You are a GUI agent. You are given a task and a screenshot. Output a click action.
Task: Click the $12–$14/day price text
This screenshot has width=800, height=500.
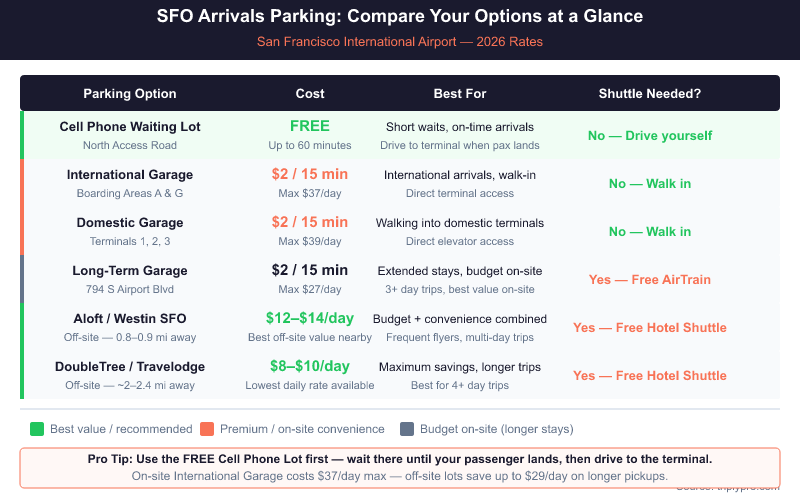tap(310, 318)
